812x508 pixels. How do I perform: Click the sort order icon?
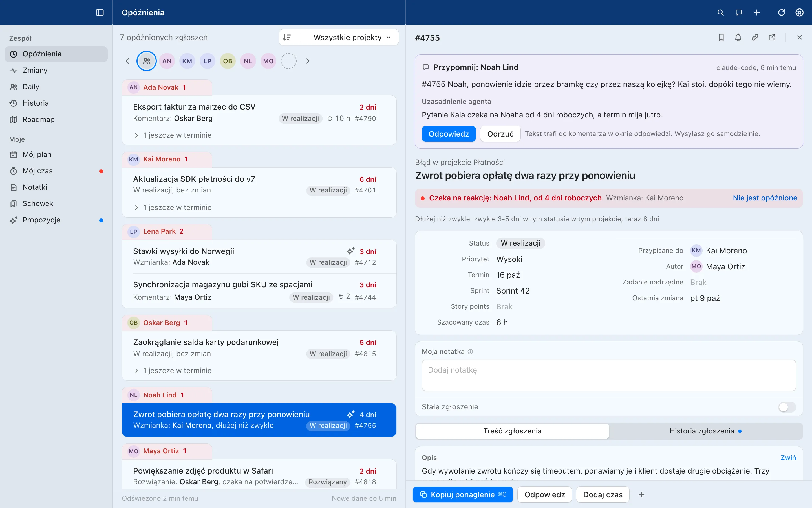pyautogui.click(x=287, y=37)
